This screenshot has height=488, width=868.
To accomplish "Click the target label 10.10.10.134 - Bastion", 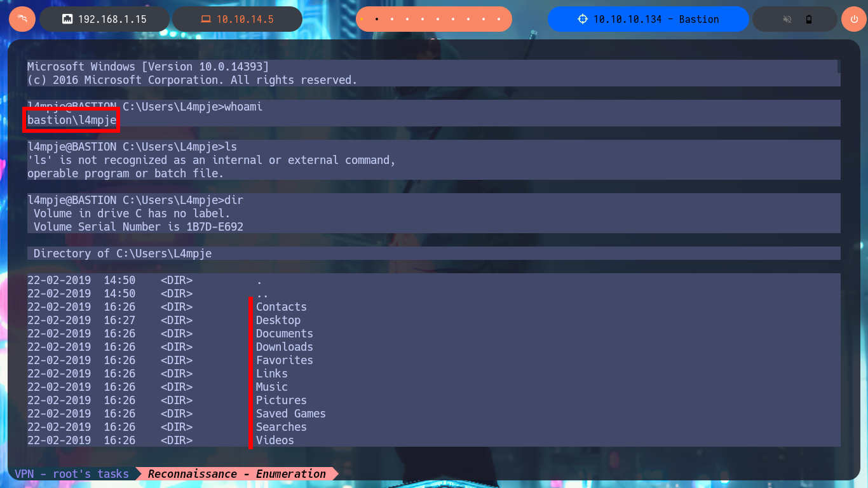I will [x=656, y=19].
